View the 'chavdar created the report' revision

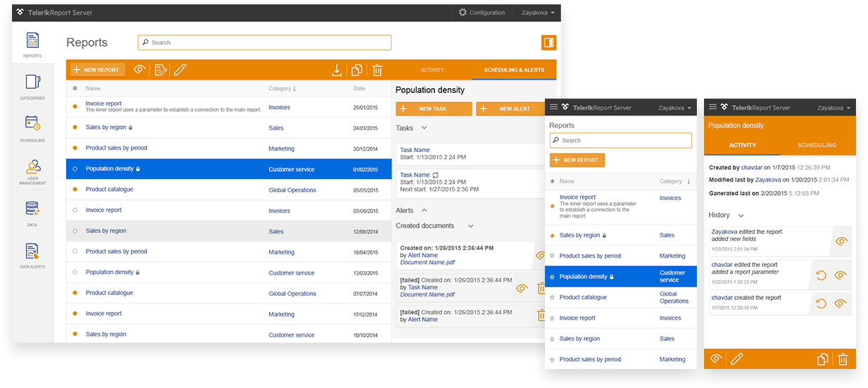click(841, 303)
